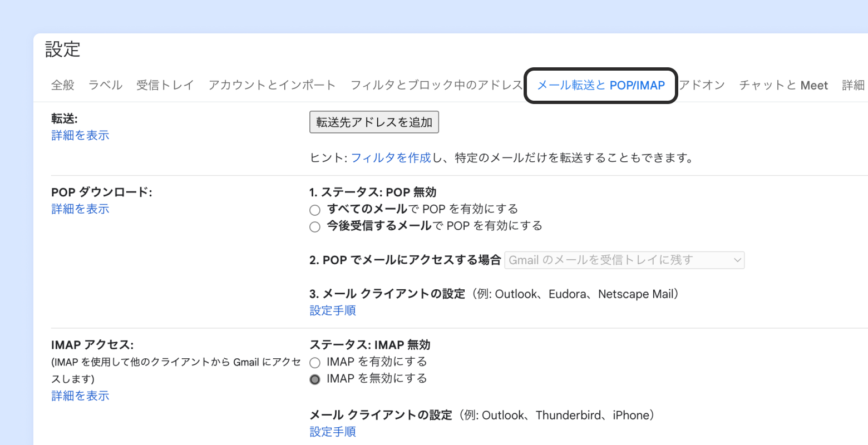The height and width of the screenshot is (445, 868).
Task: Select the IMAP を有効にする option
Action: coord(315,363)
